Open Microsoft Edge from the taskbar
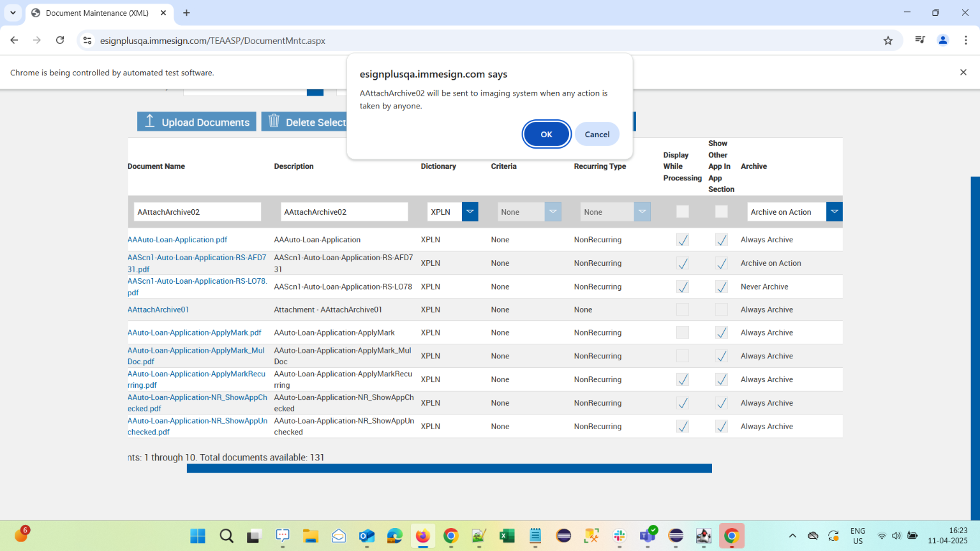980x551 pixels. 395,536
